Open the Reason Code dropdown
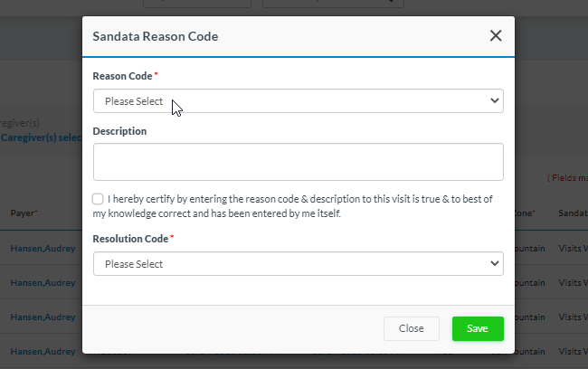 (x=298, y=101)
